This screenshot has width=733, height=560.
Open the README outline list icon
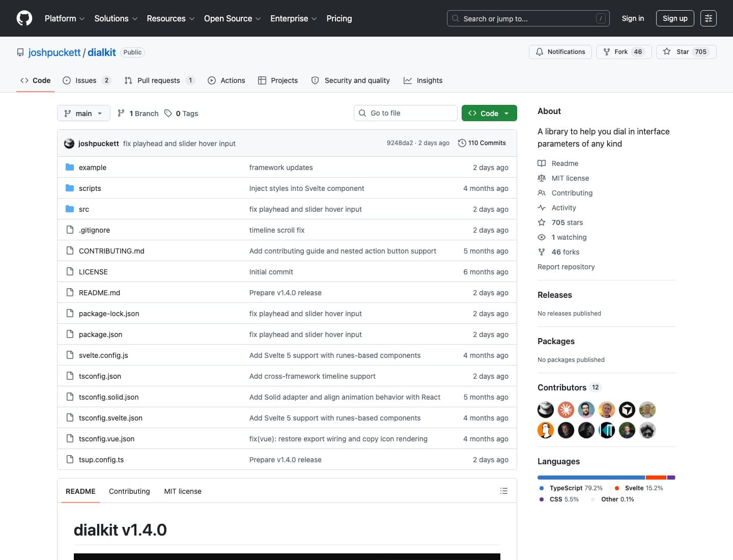504,491
